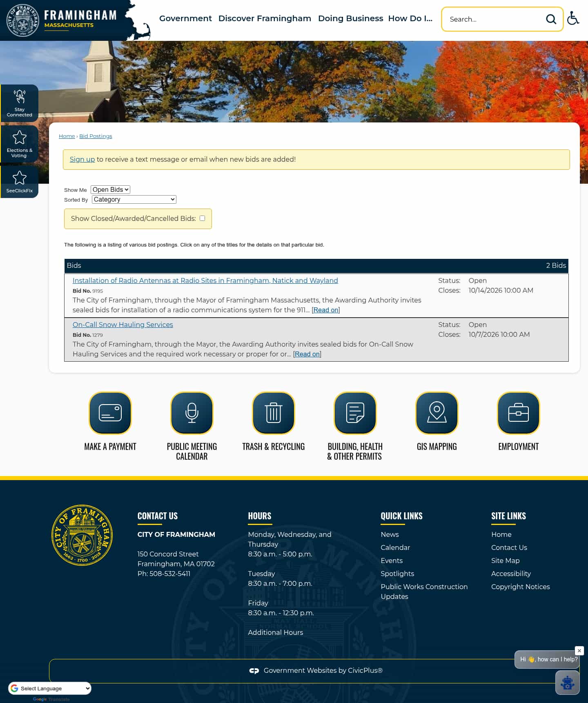
Task: Click the Trash & Recycling label
Action: click(x=274, y=447)
